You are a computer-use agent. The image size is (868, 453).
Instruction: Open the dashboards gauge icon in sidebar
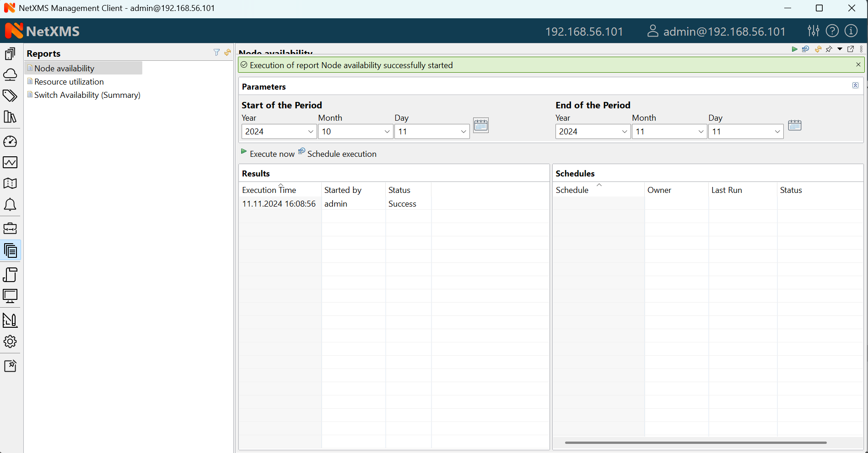coord(10,142)
